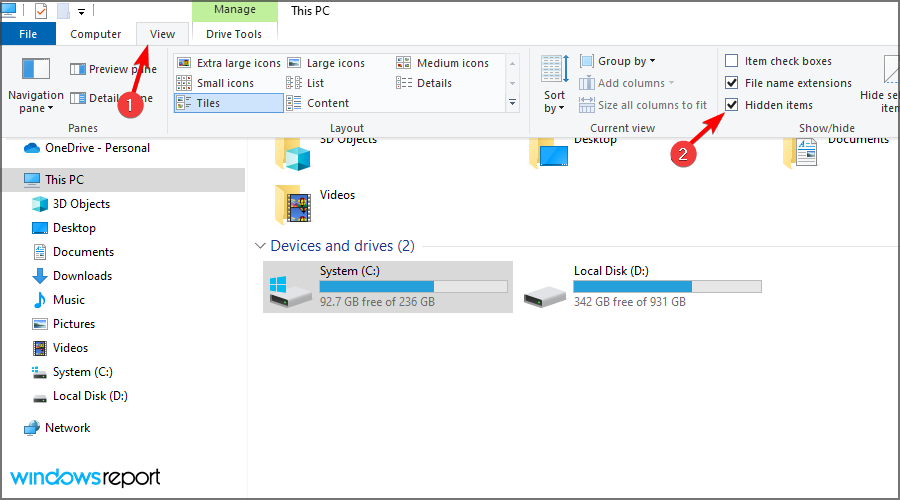Click '342 GB free of 931 GB' text
900x500 pixels.
pos(630,302)
